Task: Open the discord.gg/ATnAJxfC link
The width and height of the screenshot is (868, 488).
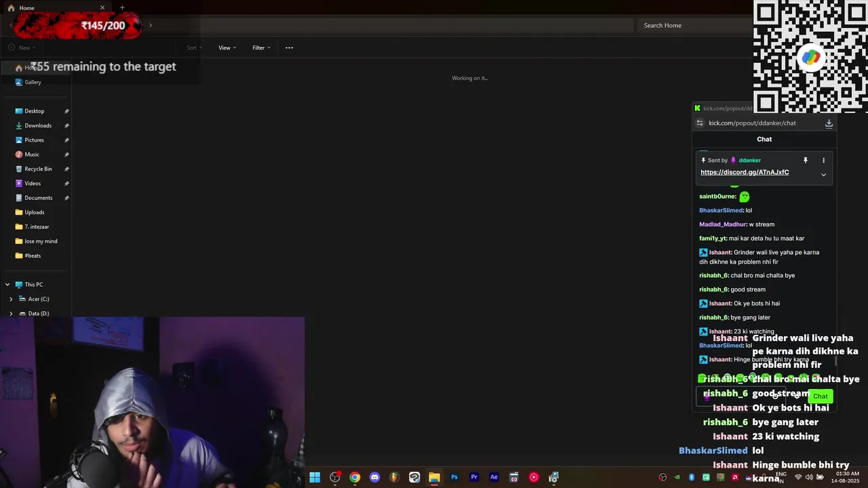Action: click(x=745, y=172)
